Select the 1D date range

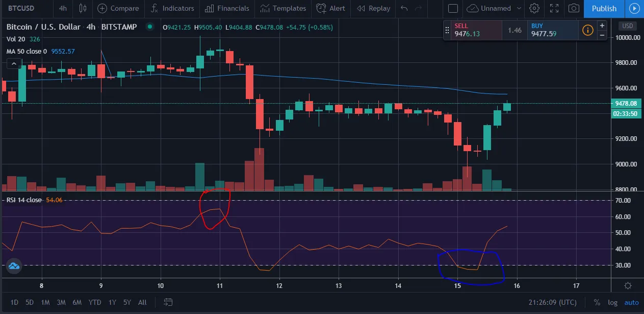point(15,302)
